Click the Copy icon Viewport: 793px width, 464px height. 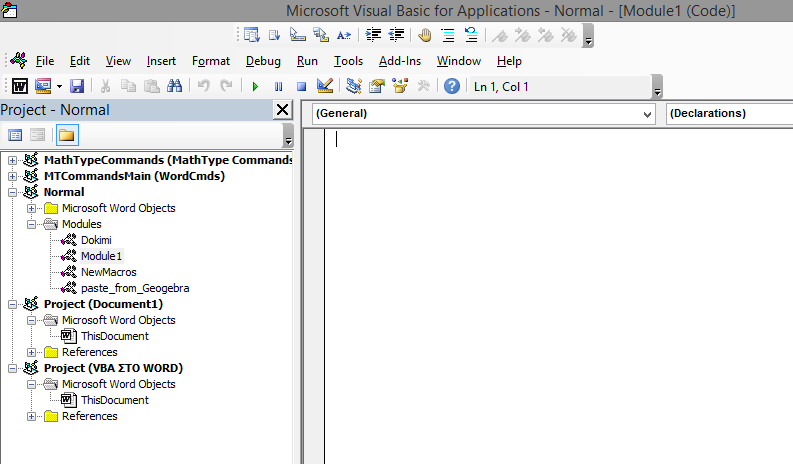coord(128,87)
